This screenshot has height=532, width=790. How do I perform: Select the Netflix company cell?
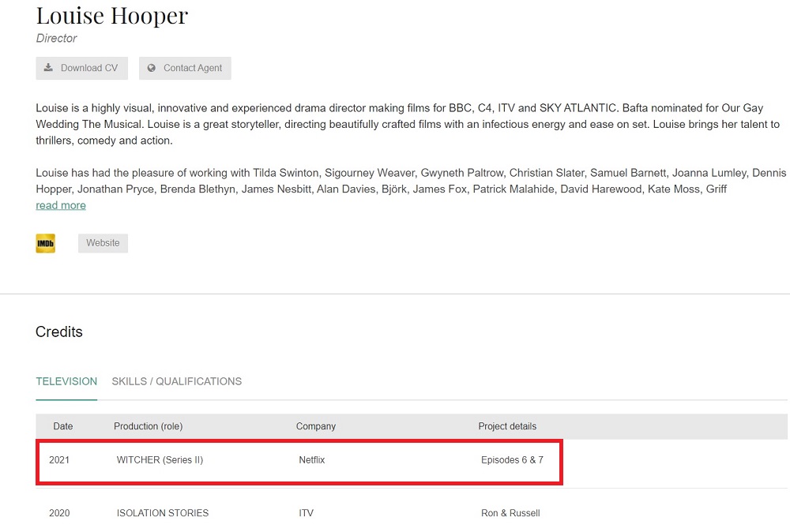click(x=312, y=460)
